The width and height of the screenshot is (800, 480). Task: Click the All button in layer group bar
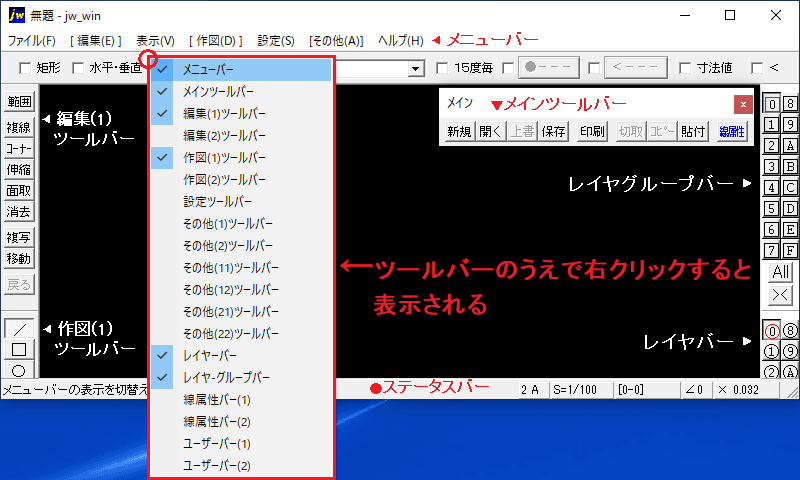pyautogui.click(x=781, y=271)
